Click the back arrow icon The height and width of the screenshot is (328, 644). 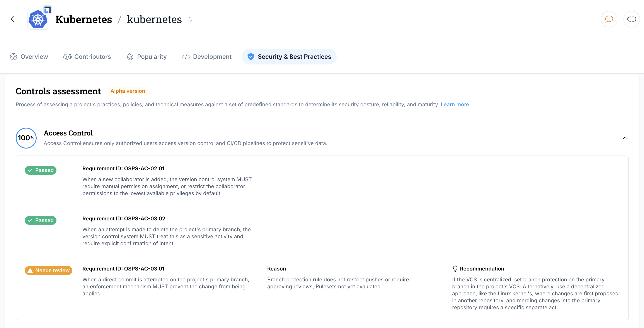tap(12, 19)
